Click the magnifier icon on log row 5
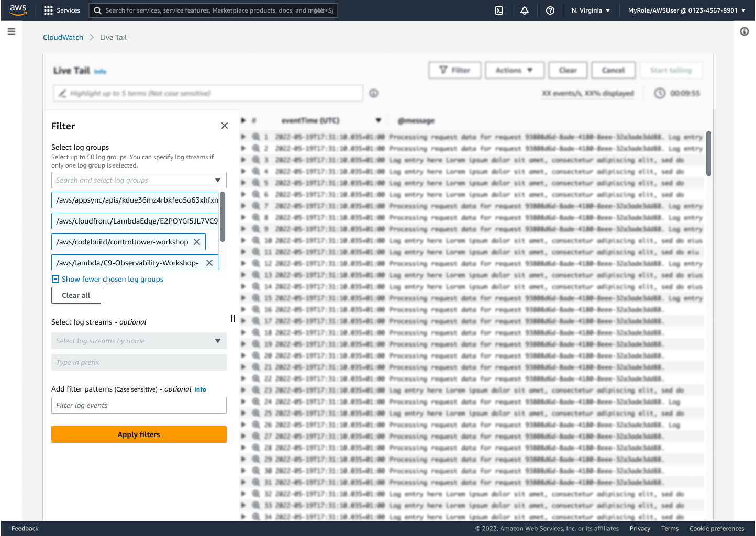Image resolution: width=756 pixels, height=536 pixels. tap(256, 183)
